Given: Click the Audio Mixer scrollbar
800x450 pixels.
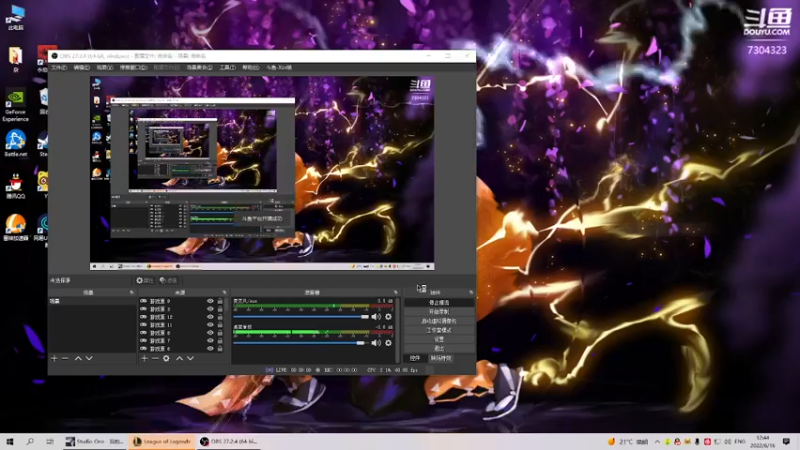Looking at the screenshot, I should pyautogui.click(x=397, y=331).
